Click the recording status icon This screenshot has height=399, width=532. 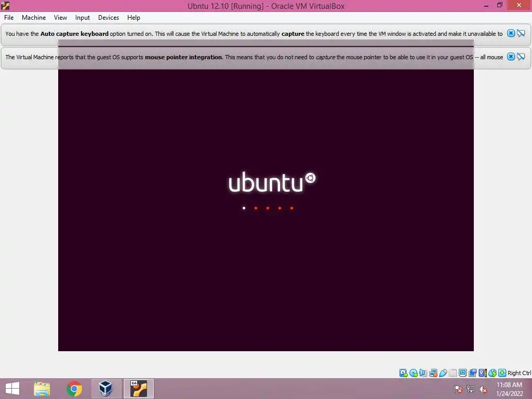[472, 373]
